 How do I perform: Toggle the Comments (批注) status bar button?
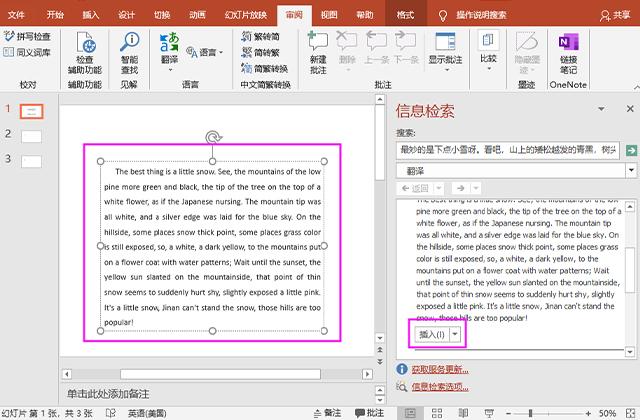[369, 413]
